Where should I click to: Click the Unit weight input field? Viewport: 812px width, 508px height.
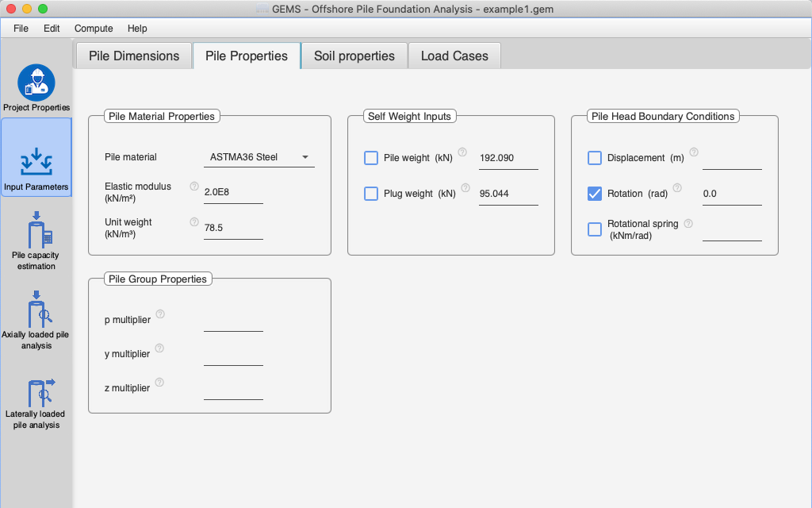tap(233, 228)
